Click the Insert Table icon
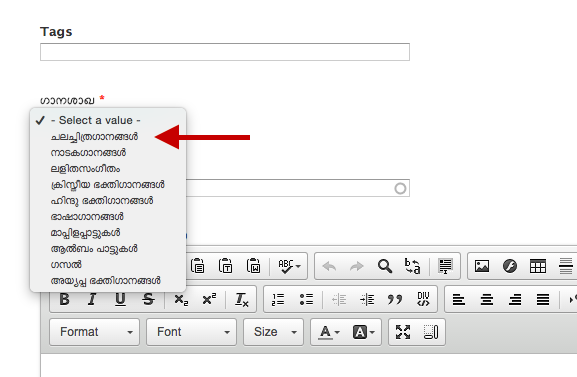 tap(538, 266)
